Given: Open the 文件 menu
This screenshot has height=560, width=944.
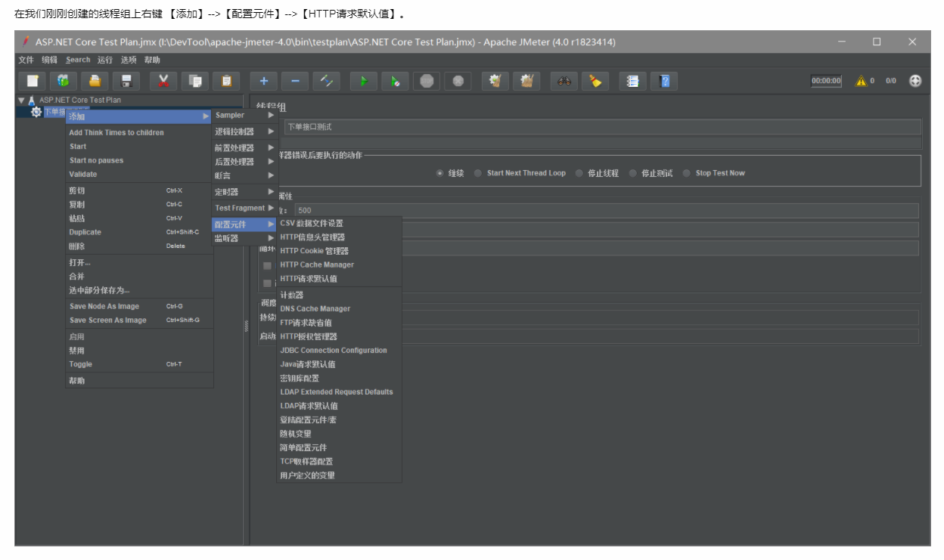Looking at the screenshot, I should 26,60.
